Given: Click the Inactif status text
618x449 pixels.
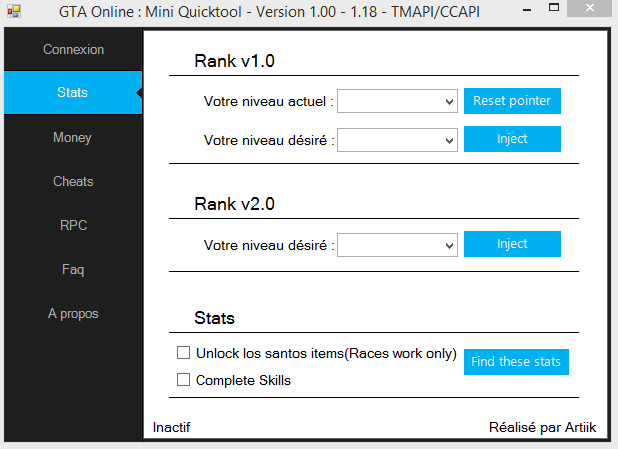Looking at the screenshot, I should (x=171, y=427).
